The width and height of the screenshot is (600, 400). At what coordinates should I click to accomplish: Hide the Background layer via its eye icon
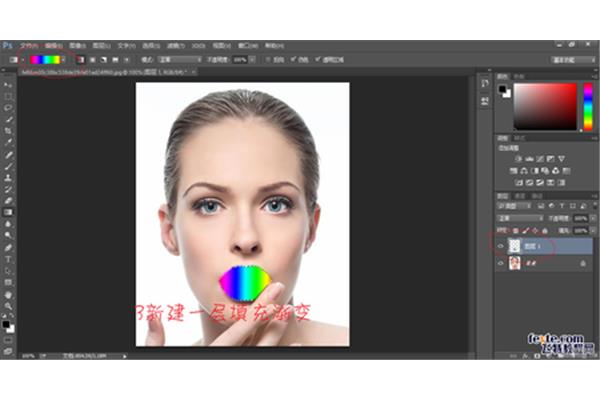pos(501,263)
